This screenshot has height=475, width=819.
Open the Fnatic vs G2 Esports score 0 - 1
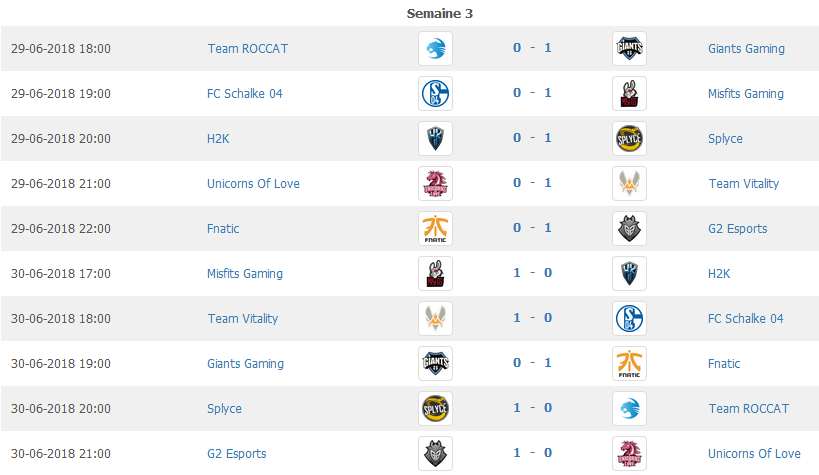pos(532,228)
